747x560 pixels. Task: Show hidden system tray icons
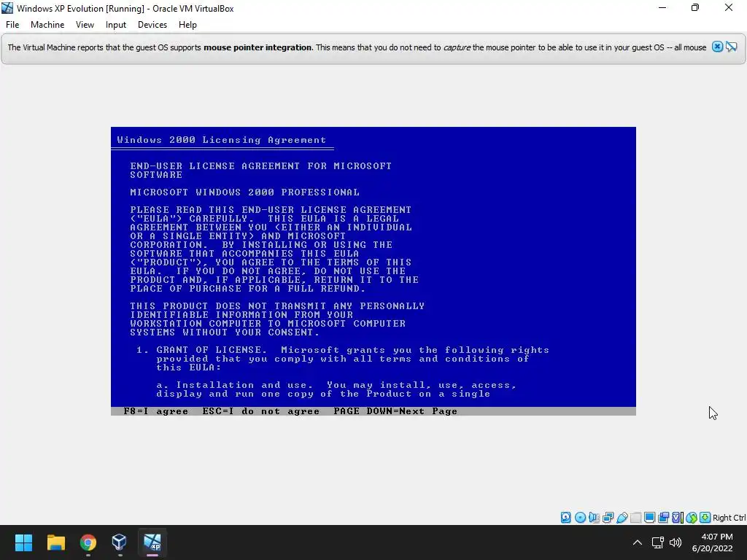coord(637,542)
